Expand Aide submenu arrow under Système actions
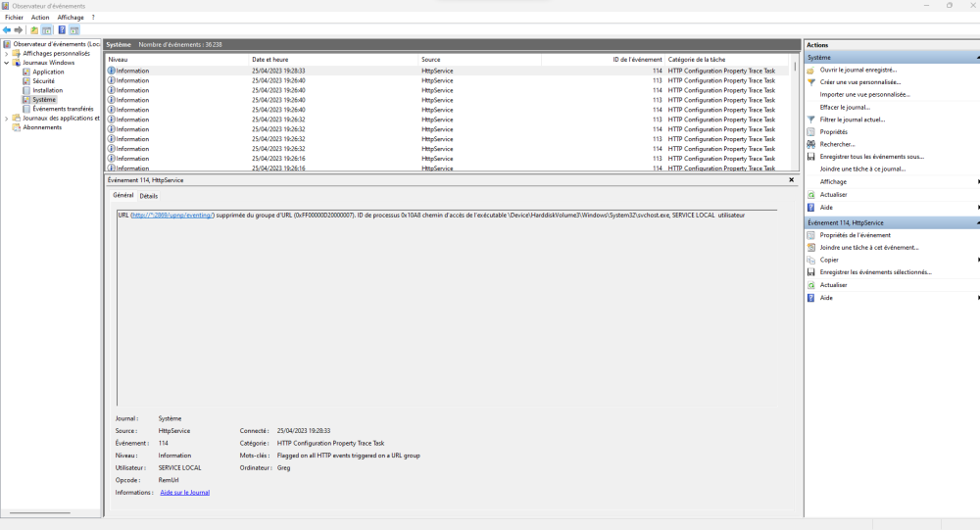 click(x=978, y=208)
